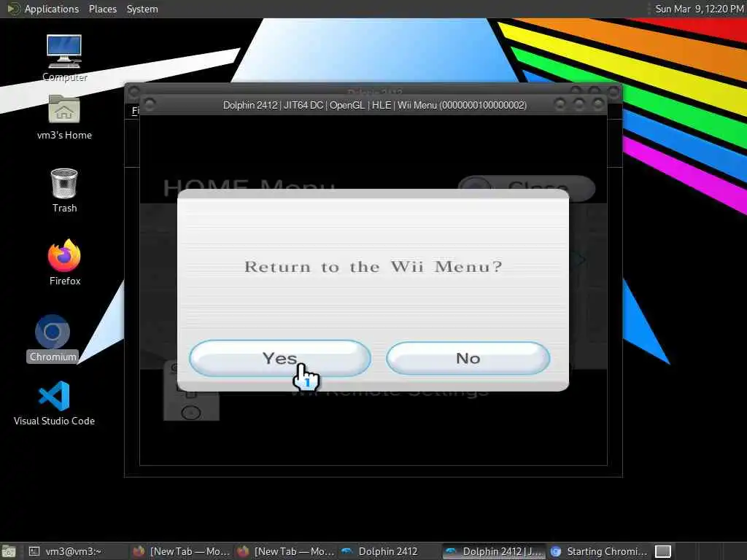This screenshot has height=560, width=747.
Task: Open the Computer desktop icon
Action: point(64,58)
